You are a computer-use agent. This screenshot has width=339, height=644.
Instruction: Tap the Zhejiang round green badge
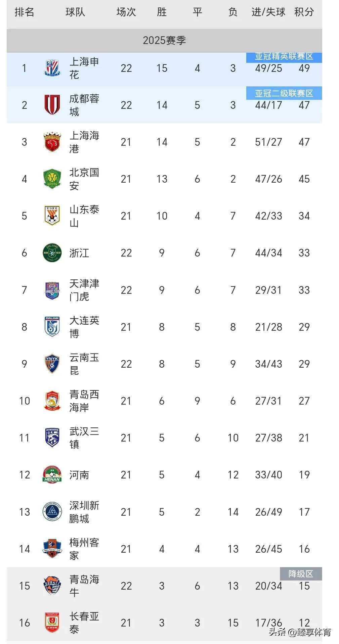point(52,252)
